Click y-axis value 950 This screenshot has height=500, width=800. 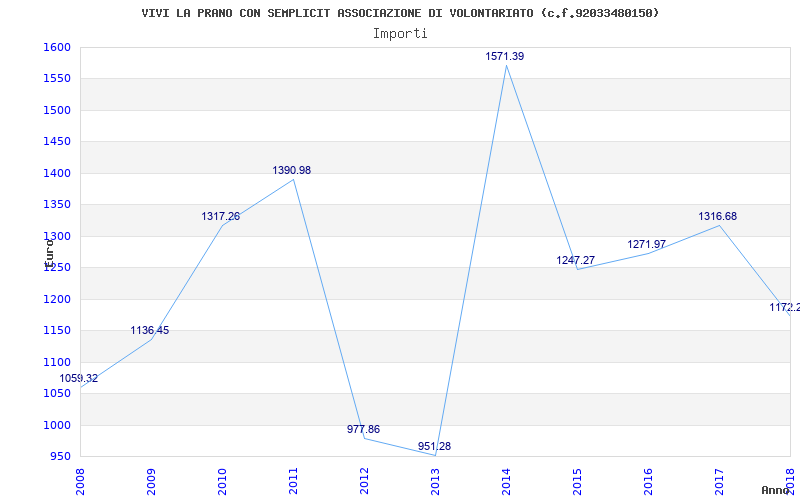pos(60,457)
